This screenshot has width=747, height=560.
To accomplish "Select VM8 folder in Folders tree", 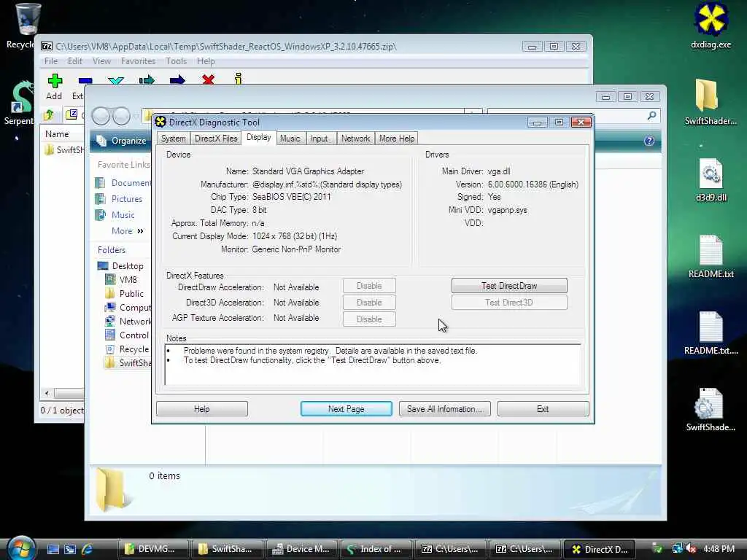I will click(x=121, y=279).
